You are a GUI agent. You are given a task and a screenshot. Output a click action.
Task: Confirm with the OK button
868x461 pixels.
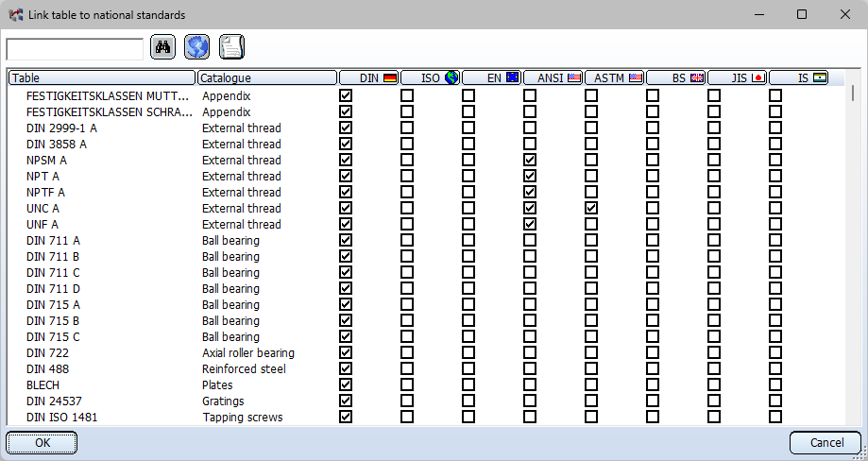[x=43, y=443]
